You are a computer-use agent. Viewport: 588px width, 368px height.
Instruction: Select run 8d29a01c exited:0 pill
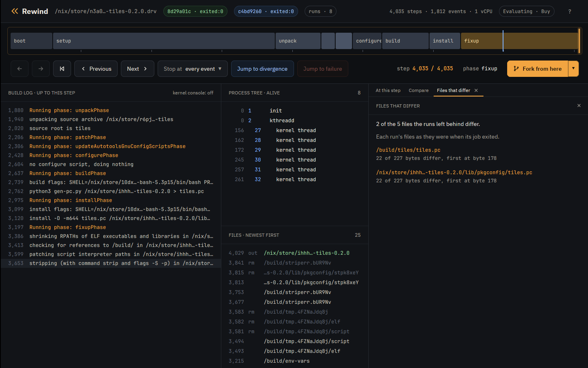point(195,11)
